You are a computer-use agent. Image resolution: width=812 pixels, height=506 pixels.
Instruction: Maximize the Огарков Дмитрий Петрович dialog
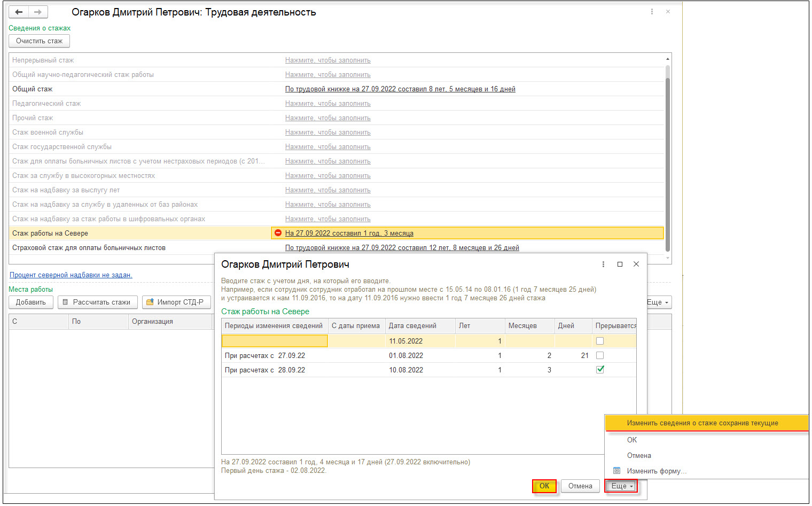click(x=620, y=264)
